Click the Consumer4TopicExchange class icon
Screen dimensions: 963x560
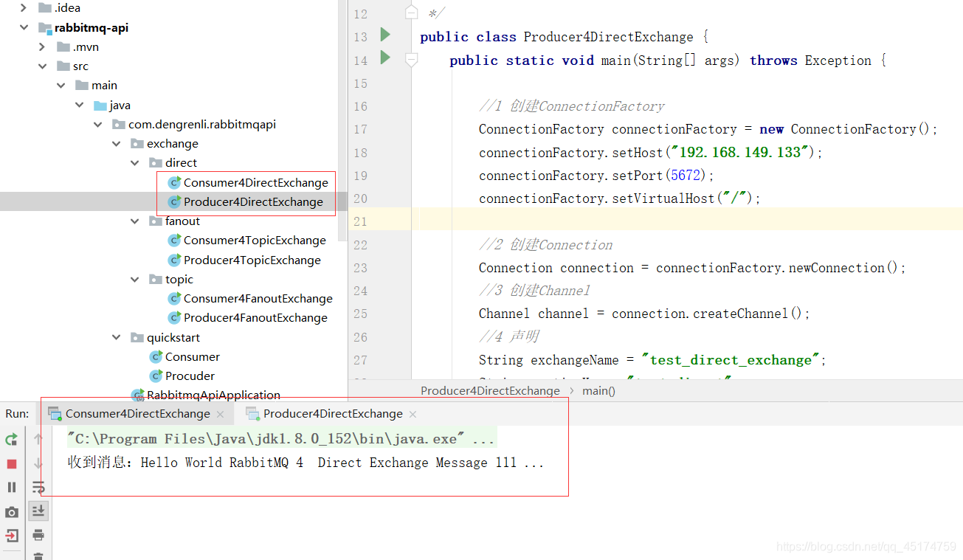[x=175, y=240]
